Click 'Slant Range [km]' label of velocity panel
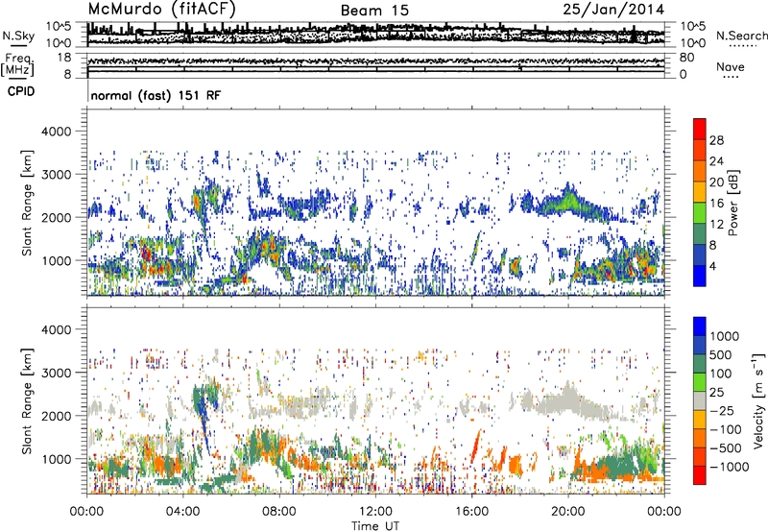This screenshot has width=768, height=532. point(27,400)
